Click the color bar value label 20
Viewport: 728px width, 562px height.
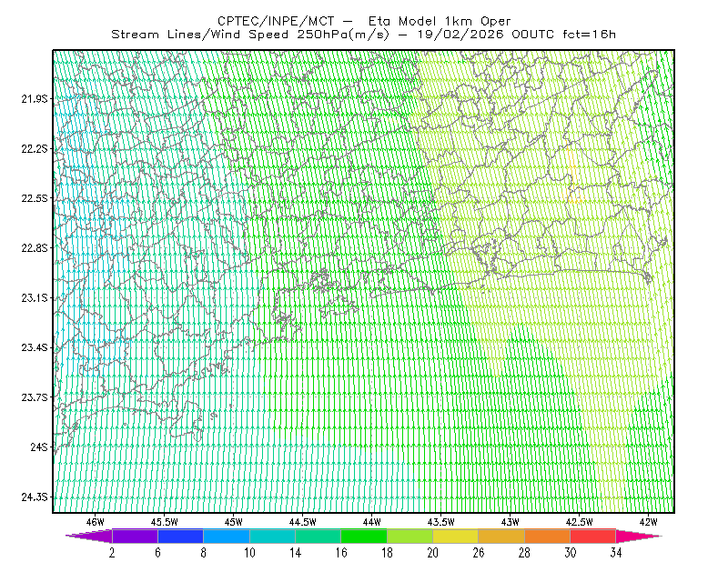coord(433,553)
